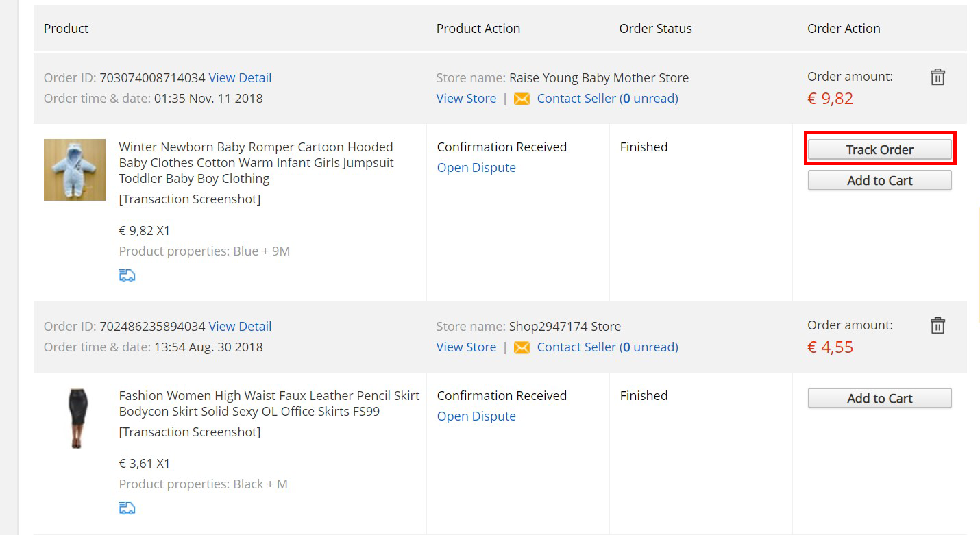Add the baby romper to cart

click(x=880, y=180)
